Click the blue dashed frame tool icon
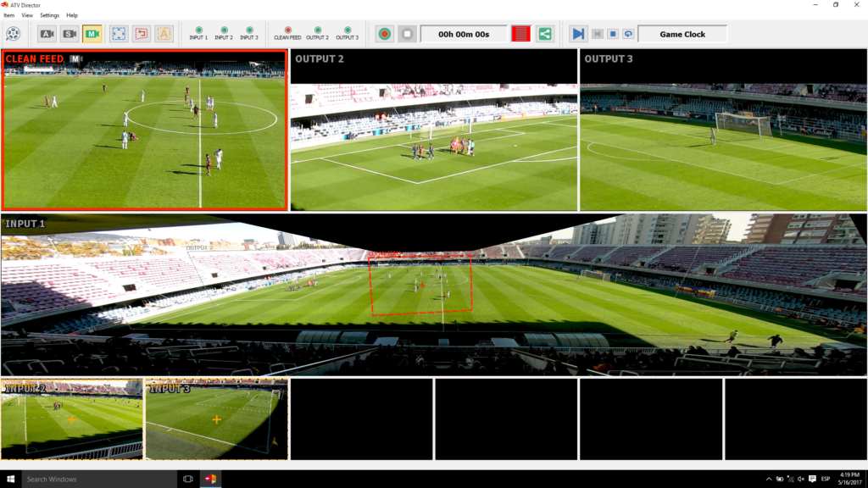The image size is (868, 488). coord(119,34)
